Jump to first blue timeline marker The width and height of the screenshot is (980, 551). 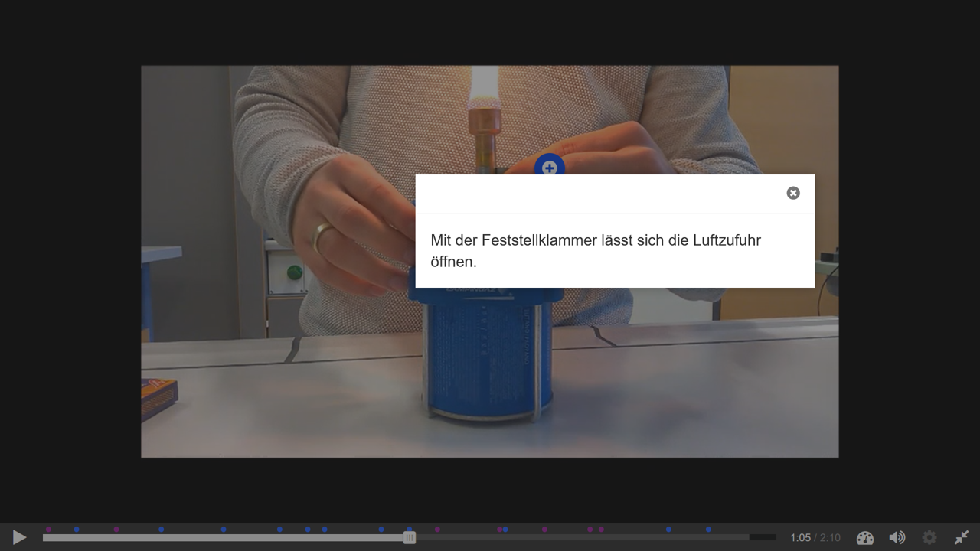pyautogui.click(x=77, y=530)
